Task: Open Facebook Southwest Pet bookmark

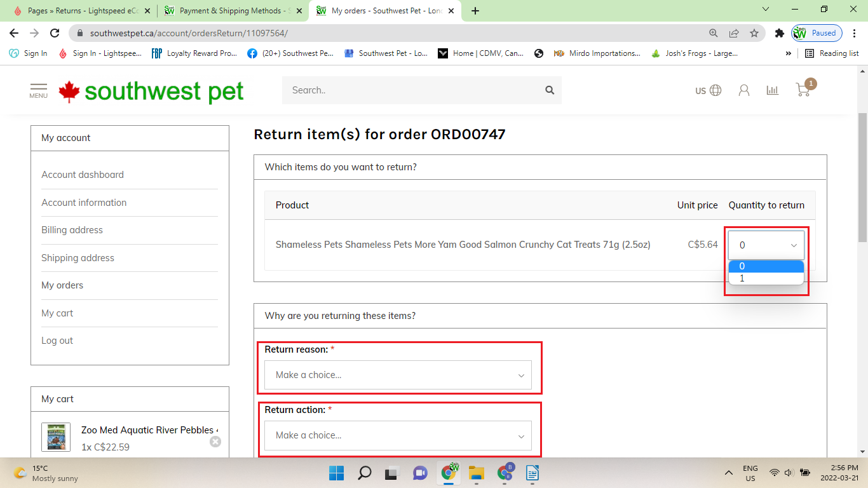Action: [290, 53]
